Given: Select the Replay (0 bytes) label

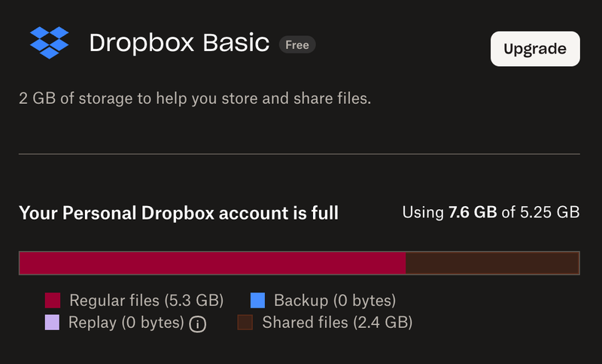Looking at the screenshot, I should [126, 323].
